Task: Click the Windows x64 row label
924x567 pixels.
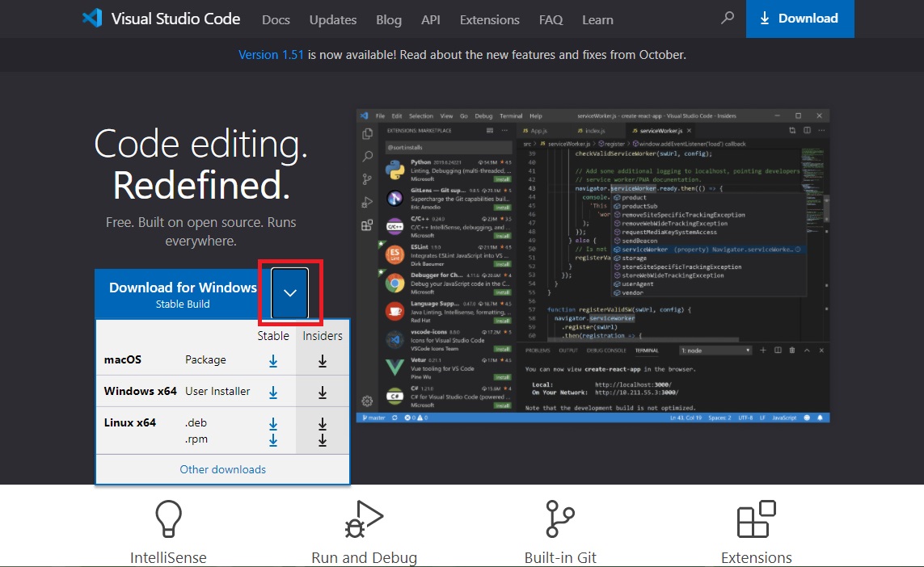Action: [140, 391]
